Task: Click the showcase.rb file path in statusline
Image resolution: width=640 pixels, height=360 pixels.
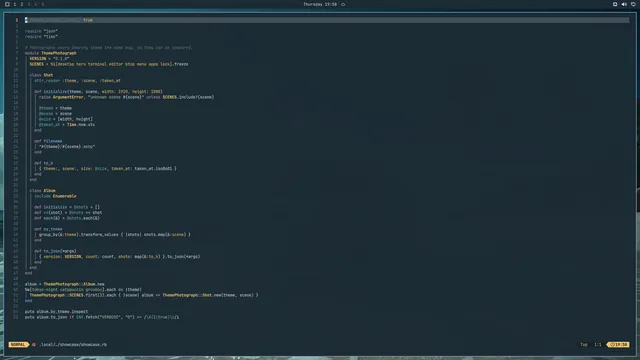Action: pyautogui.click(x=73, y=344)
